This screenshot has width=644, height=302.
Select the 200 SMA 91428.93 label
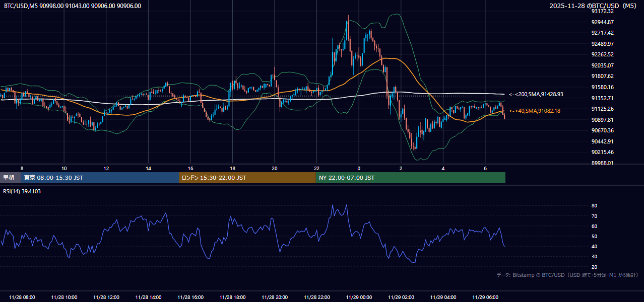point(536,94)
